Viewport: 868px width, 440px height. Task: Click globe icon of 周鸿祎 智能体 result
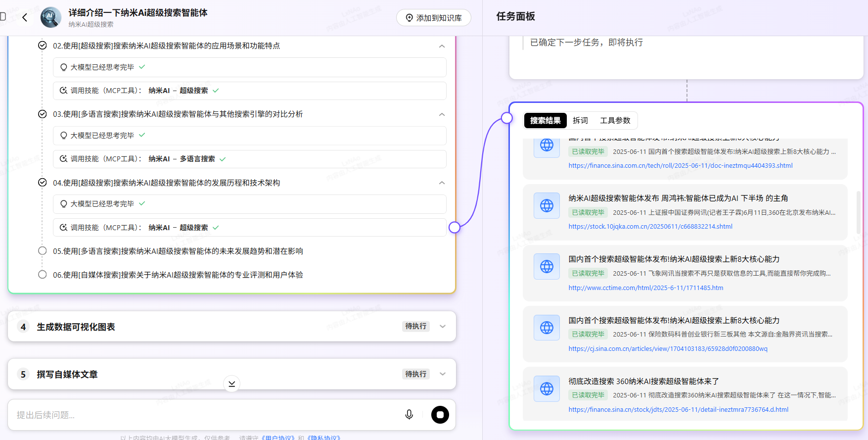(x=547, y=205)
